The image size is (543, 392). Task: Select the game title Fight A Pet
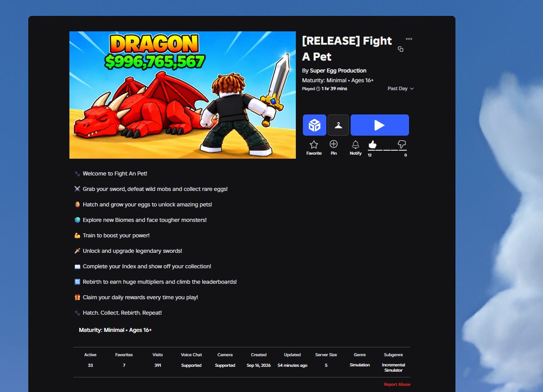tap(347, 48)
